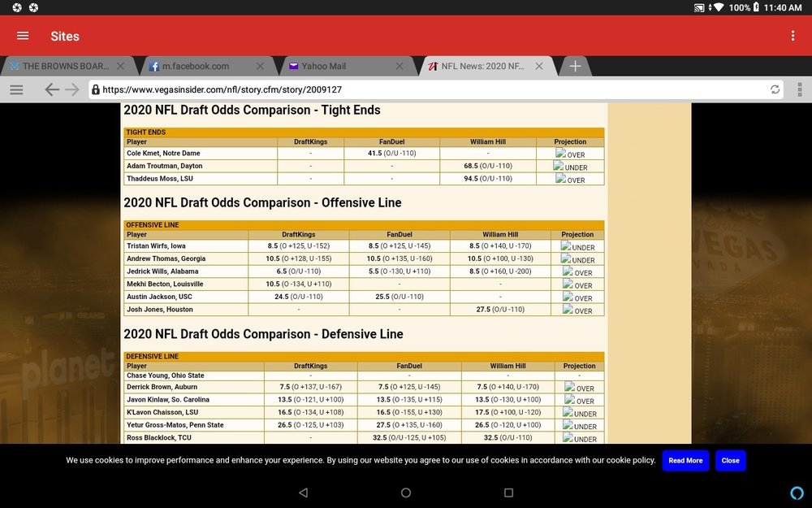Open the address bar options menu
Screen dimensions: 812x508
point(800,89)
